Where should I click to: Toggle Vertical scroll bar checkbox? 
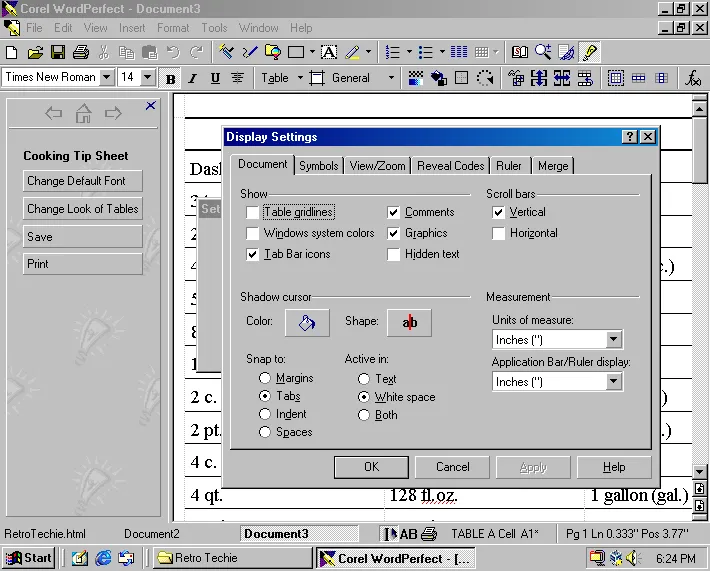(499, 212)
